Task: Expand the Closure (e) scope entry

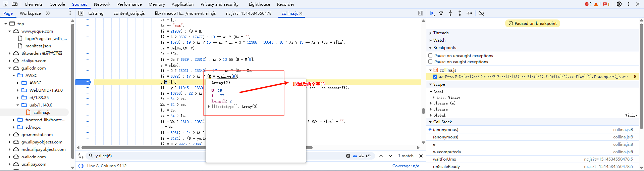Action: tap(431, 103)
